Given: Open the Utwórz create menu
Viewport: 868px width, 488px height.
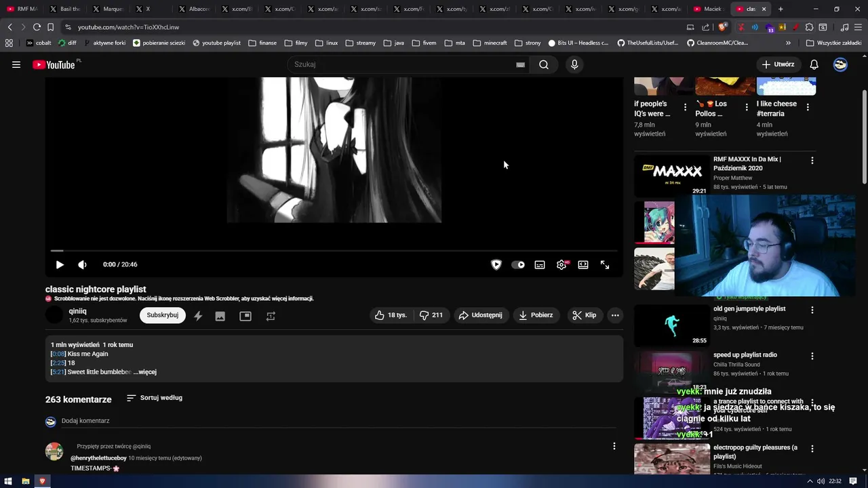Looking at the screenshot, I should (x=778, y=64).
